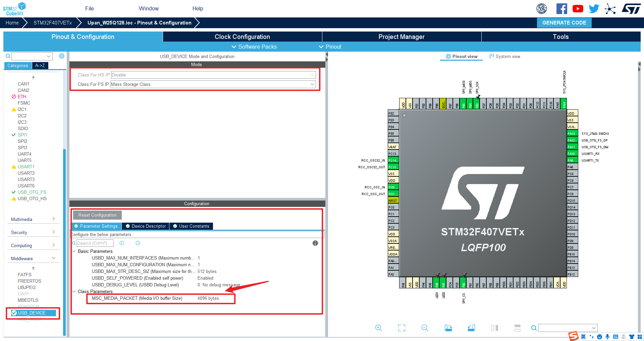Toggle the USB_DEVICE middleware checkbox
Image resolution: width=644 pixels, height=341 pixels.
14,313
